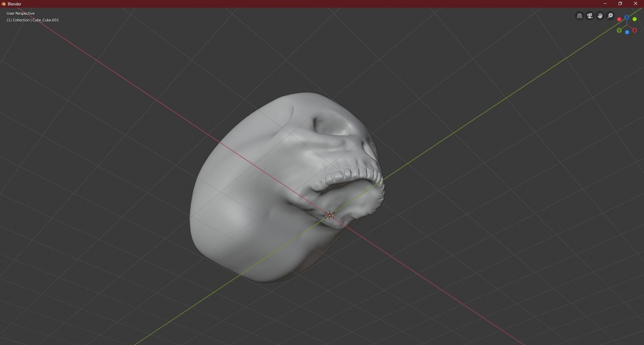Click the hand pan view icon

click(600, 16)
